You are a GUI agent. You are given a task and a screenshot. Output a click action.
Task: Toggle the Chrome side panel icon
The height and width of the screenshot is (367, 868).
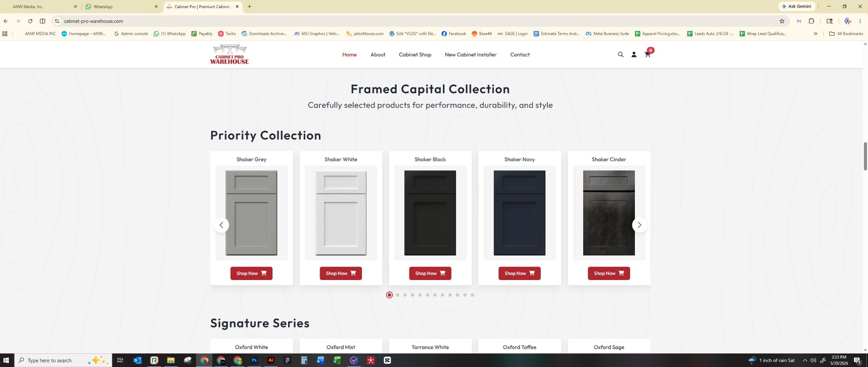(42, 21)
